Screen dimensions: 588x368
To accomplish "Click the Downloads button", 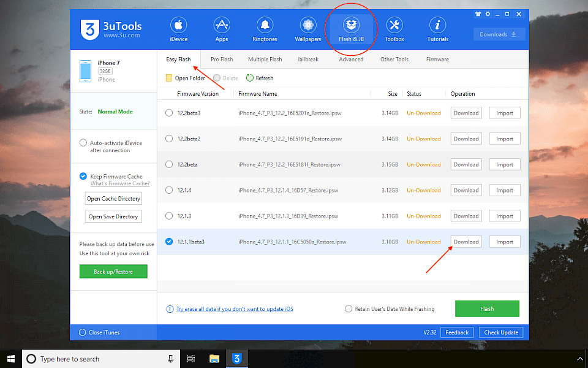I will pyautogui.click(x=499, y=34).
